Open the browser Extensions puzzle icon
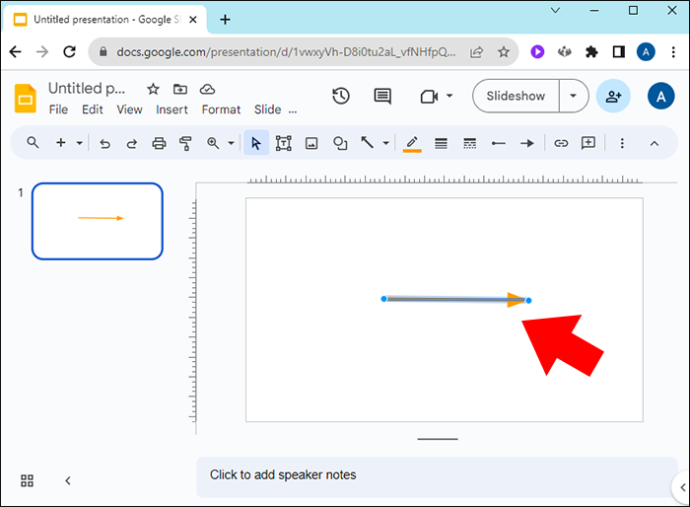 pyautogui.click(x=591, y=52)
